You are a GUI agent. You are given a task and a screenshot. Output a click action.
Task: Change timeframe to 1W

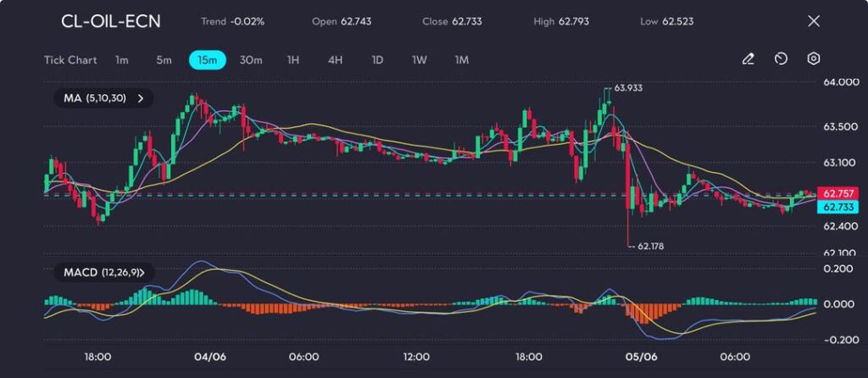pos(420,60)
